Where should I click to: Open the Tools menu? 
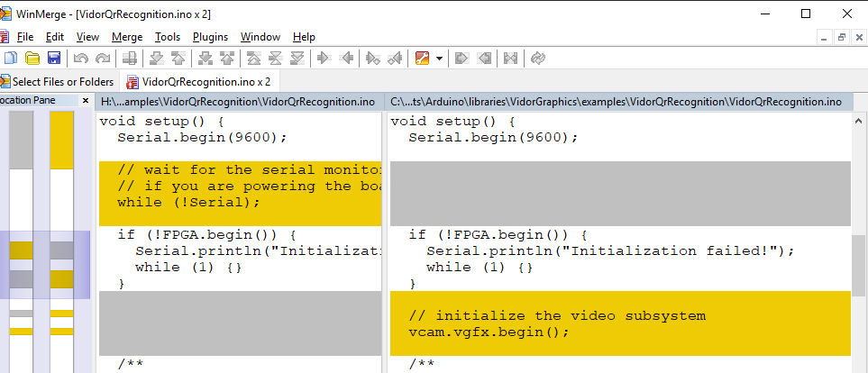tap(167, 37)
